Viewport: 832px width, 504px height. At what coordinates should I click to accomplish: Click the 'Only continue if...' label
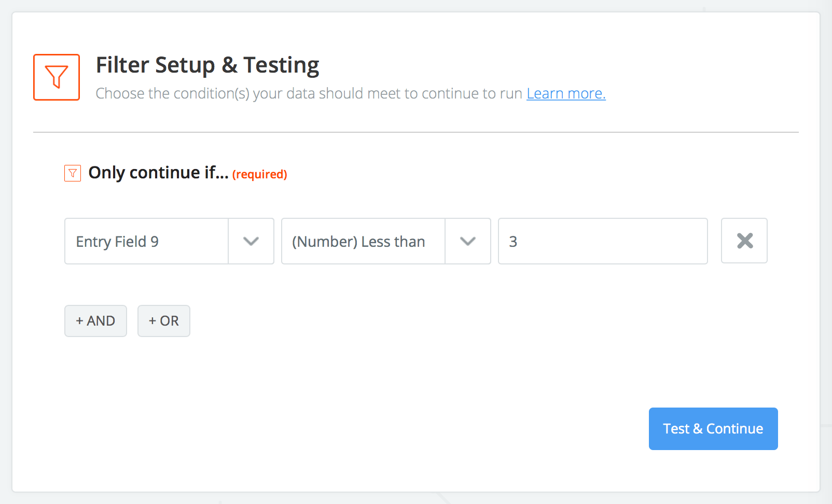pos(158,173)
